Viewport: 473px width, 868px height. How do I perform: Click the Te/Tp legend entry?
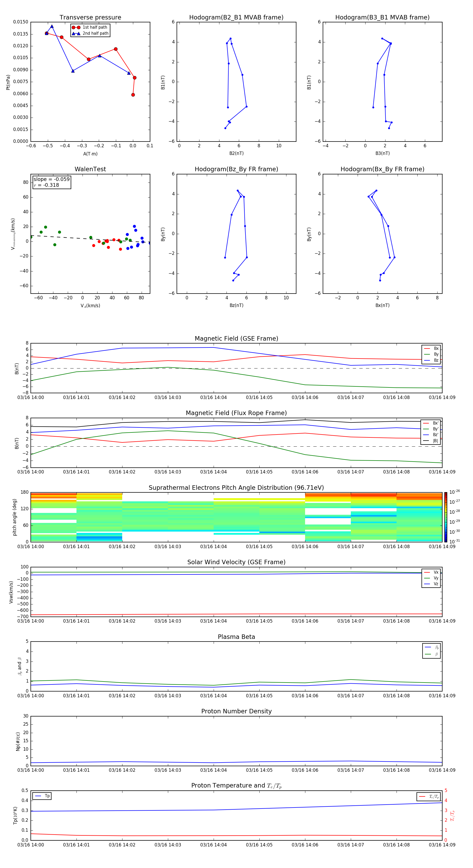(x=429, y=796)
